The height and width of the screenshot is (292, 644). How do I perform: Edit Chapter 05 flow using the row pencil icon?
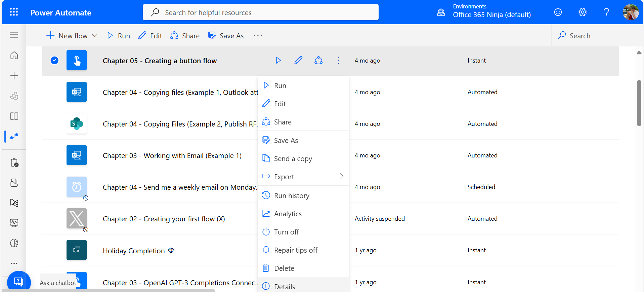[298, 61]
